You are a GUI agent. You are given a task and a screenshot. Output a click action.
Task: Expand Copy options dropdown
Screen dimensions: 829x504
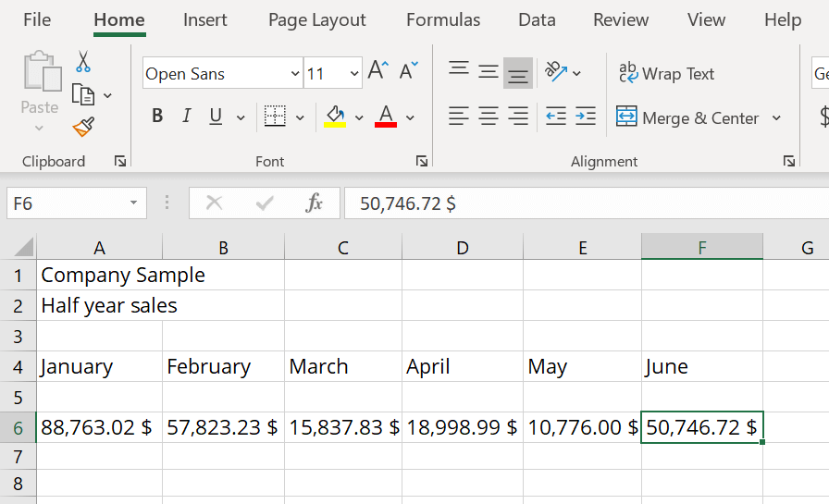tap(107, 95)
